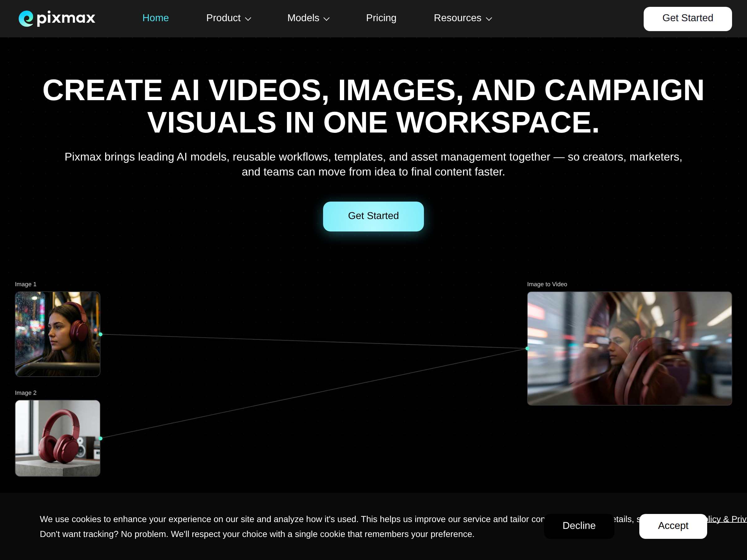Decline the cookie tracking
This screenshot has height=560, width=747.
click(579, 526)
